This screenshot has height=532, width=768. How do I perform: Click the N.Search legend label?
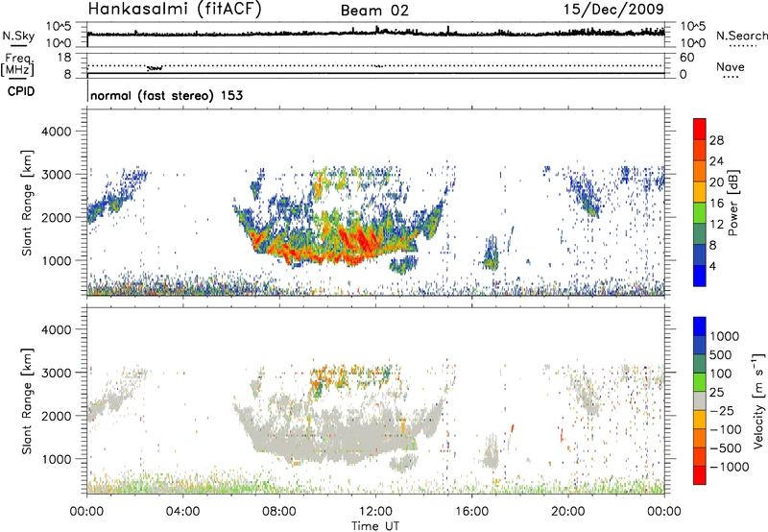click(742, 36)
